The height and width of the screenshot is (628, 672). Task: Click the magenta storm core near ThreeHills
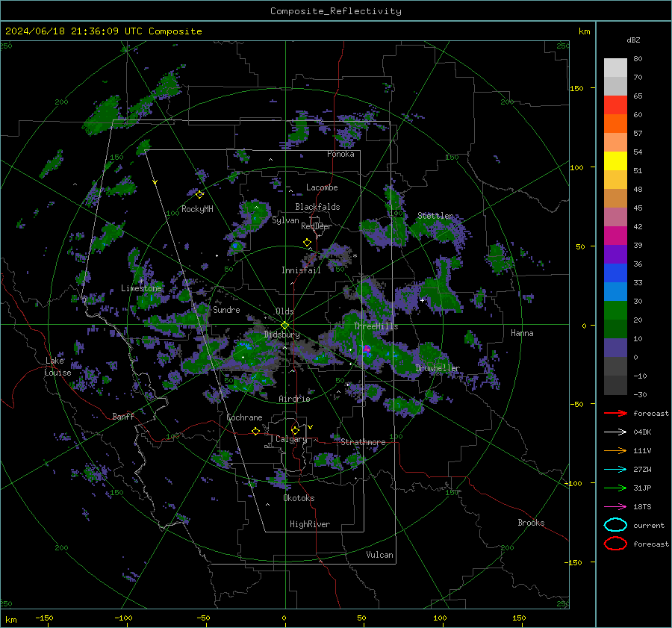click(367, 349)
